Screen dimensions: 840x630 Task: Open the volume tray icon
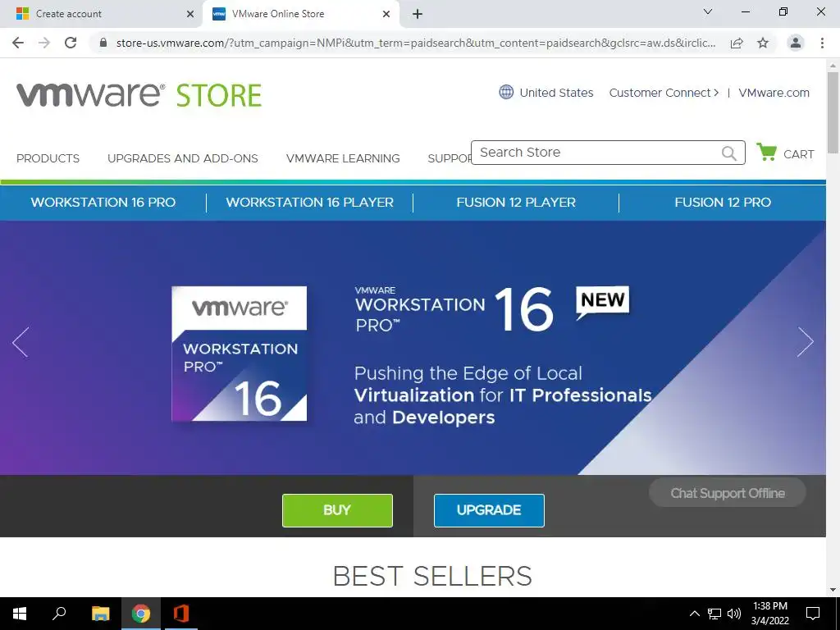(x=734, y=614)
